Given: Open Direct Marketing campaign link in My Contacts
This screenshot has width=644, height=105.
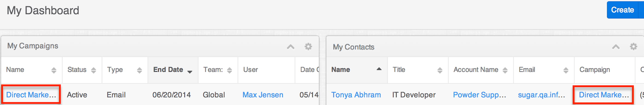Looking at the screenshot, I should coord(603,95).
